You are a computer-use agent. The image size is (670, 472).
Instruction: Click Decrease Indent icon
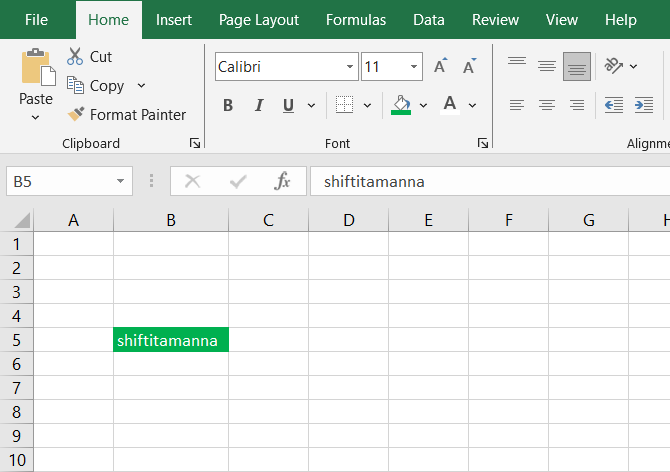click(x=614, y=105)
